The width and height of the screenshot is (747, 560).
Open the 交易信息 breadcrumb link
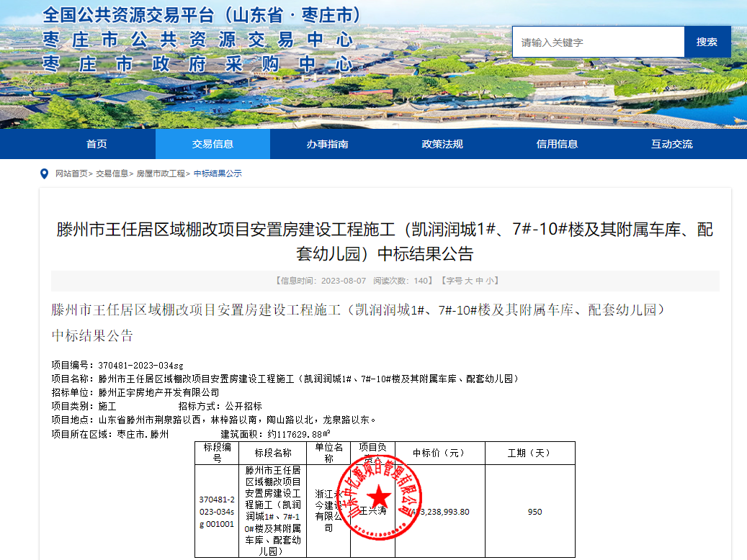[108, 173]
